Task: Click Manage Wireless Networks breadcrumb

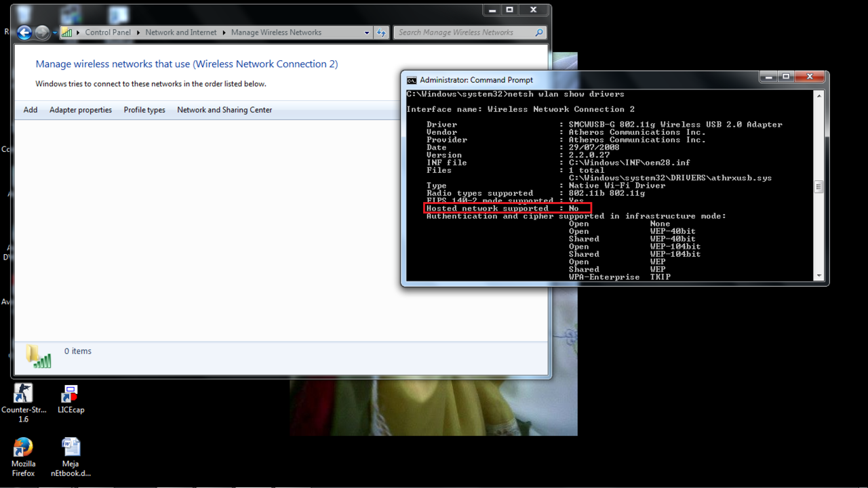Action: click(x=276, y=33)
